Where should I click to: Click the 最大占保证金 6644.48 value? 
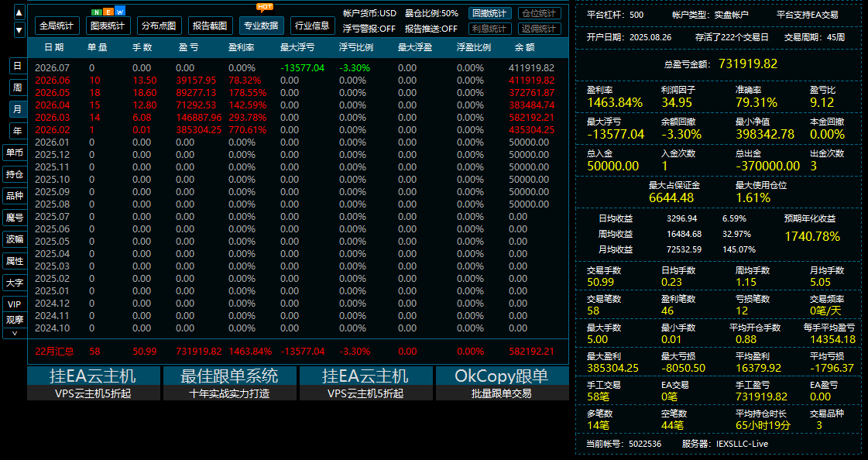pos(671,197)
